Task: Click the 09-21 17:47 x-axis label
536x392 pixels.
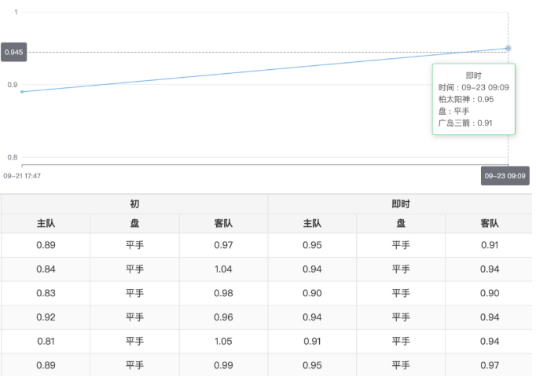Action: pos(22,176)
